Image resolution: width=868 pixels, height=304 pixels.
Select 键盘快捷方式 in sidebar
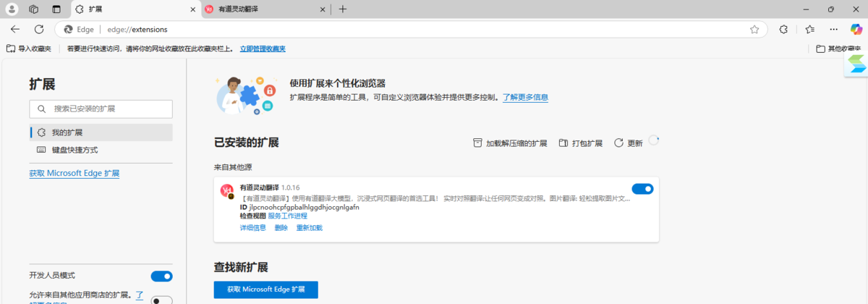click(101, 150)
